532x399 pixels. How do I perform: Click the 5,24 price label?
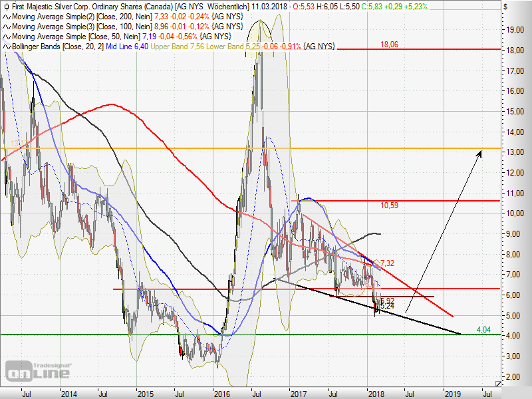pyautogui.click(x=388, y=307)
